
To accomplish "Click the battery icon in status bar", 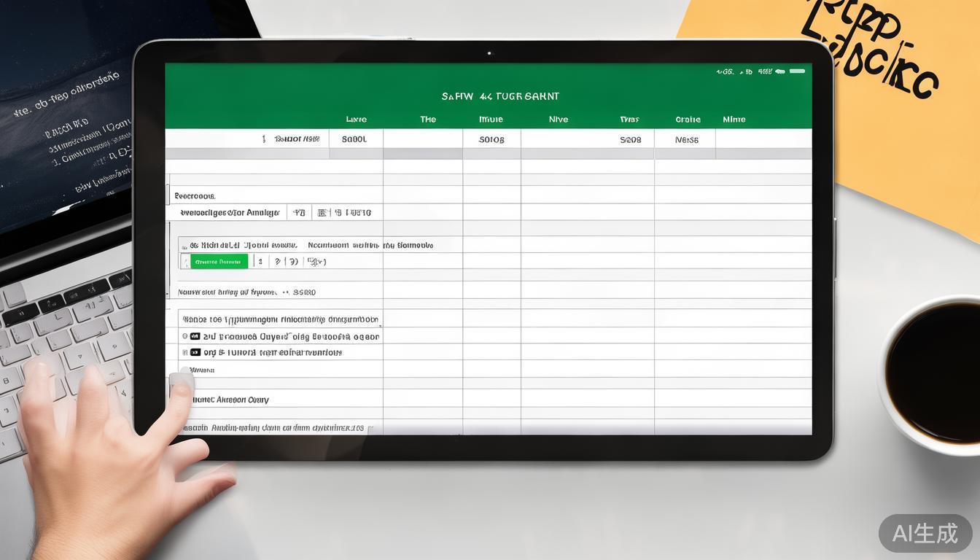I will tap(779, 71).
